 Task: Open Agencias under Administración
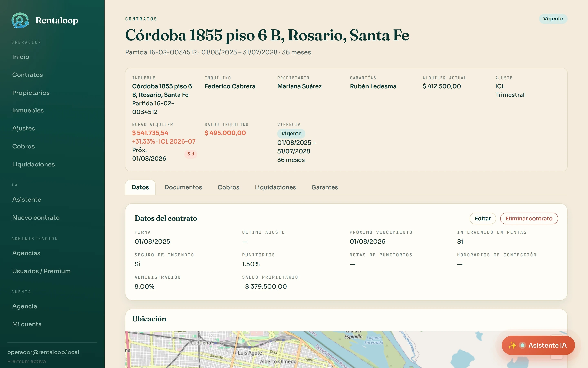[26, 253]
